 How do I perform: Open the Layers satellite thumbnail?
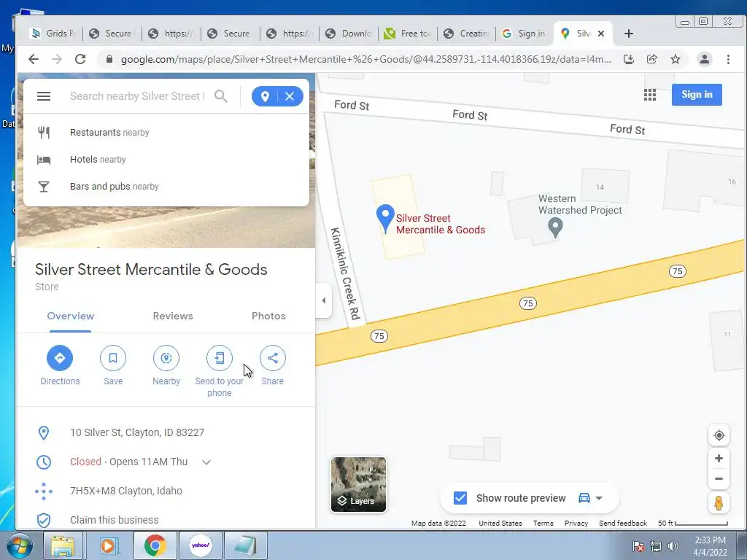[x=359, y=484]
